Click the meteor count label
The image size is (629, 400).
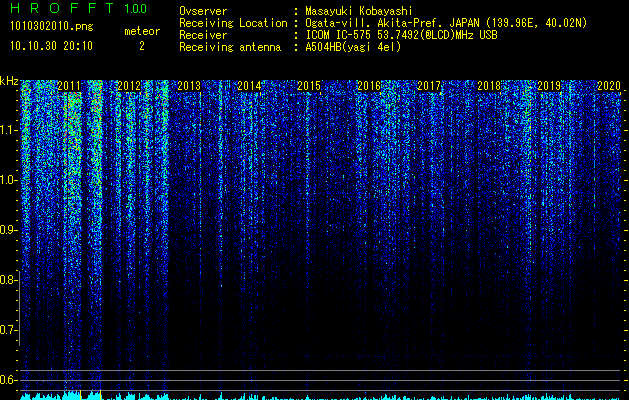click(142, 31)
